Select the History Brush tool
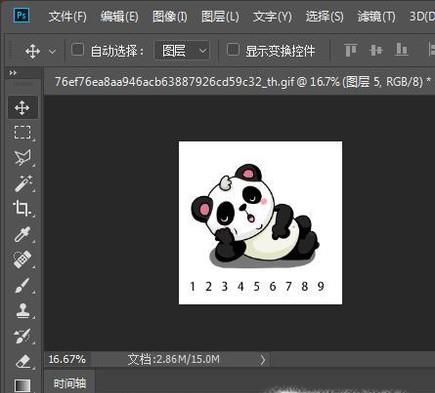 coord(23,336)
